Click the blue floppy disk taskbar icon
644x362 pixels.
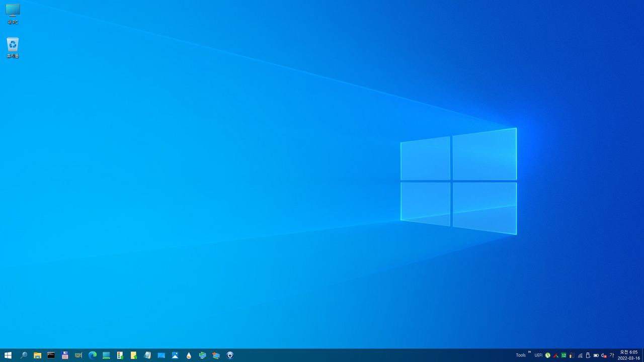click(65, 355)
